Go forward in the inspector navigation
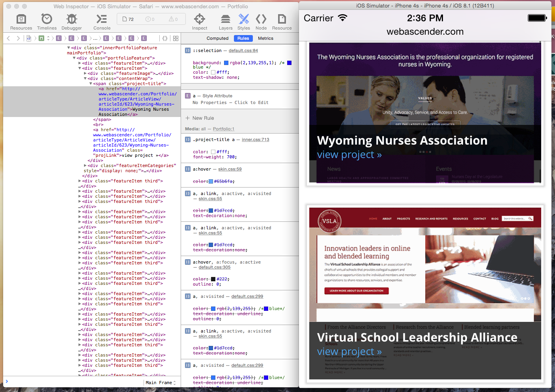555x392 pixels. pos(18,38)
